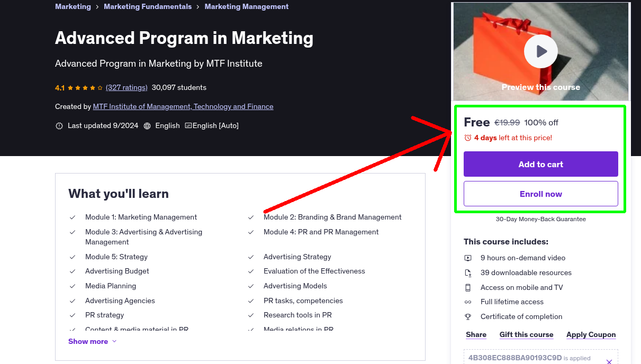This screenshot has height=364, width=641.
Task: Click the checkmark beside Research tools in PR
Action: (251, 315)
